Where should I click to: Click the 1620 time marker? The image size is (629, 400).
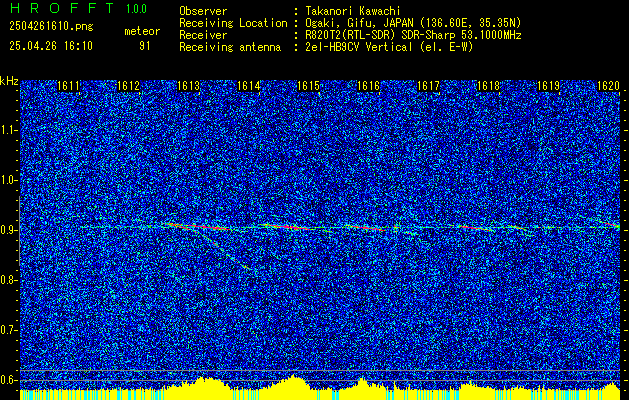pos(608,86)
